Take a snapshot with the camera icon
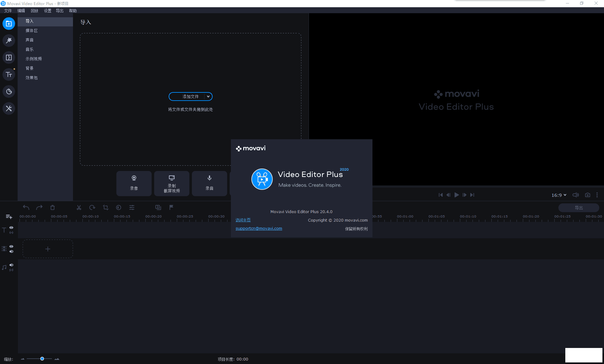This screenshot has height=364, width=604. click(x=588, y=195)
